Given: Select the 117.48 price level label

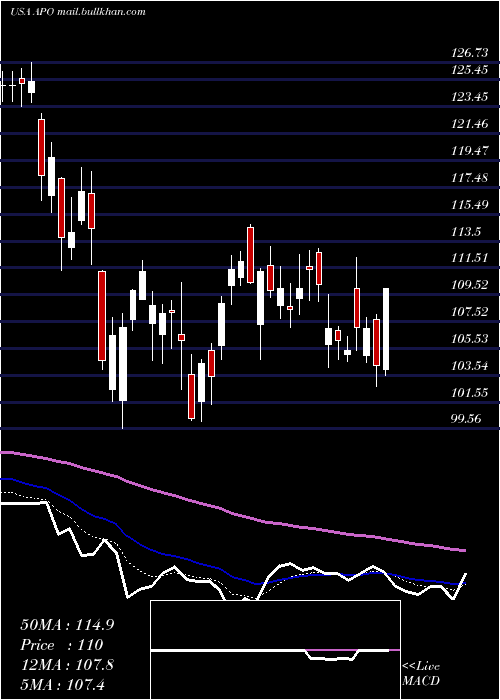Looking at the screenshot, I should pyautogui.click(x=470, y=178).
